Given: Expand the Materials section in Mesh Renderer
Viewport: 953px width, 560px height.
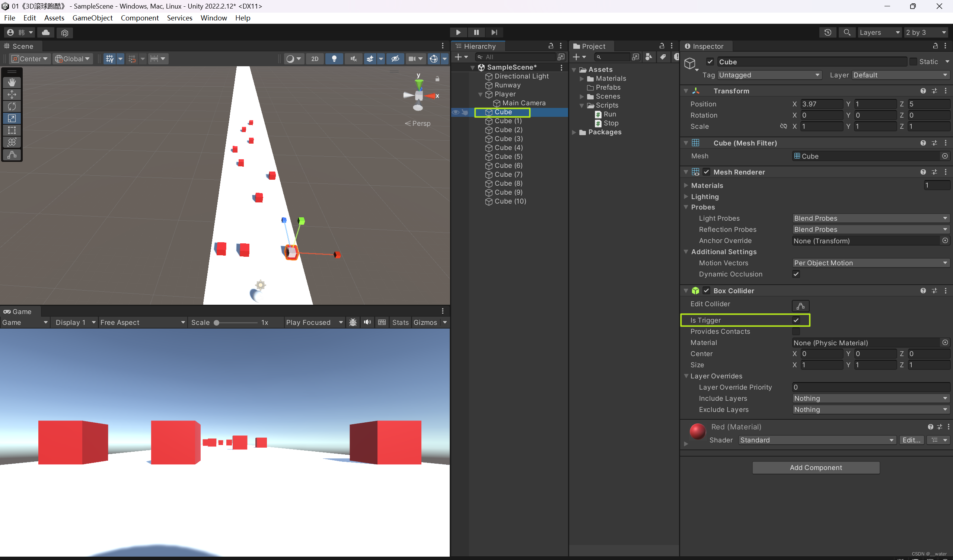Looking at the screenshot, I should point(686,185).
